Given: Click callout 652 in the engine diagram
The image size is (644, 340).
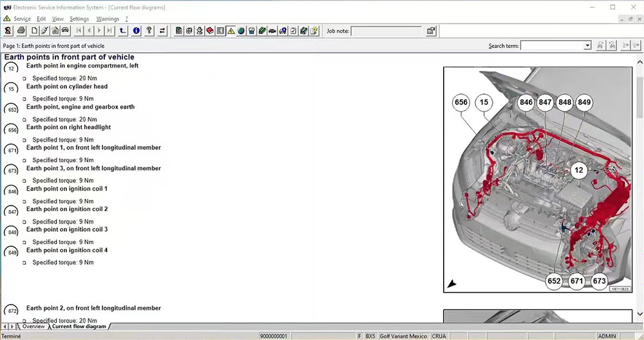Looking at the screenshot, I should tap(554, 281).
